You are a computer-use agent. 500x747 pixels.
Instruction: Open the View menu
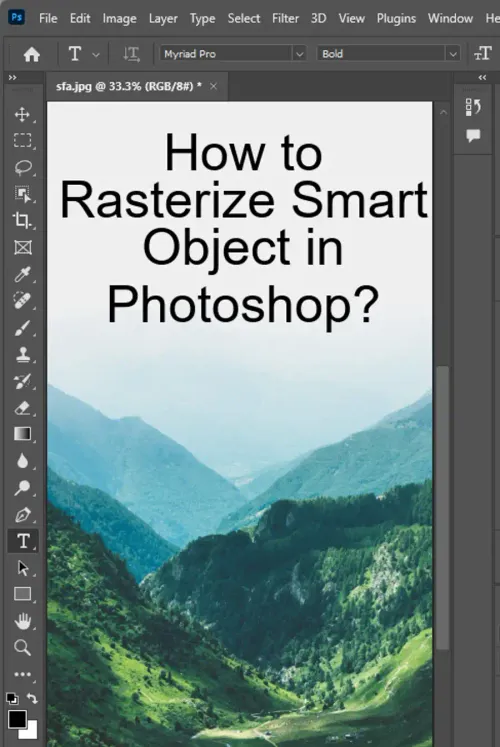pos(351,19)
